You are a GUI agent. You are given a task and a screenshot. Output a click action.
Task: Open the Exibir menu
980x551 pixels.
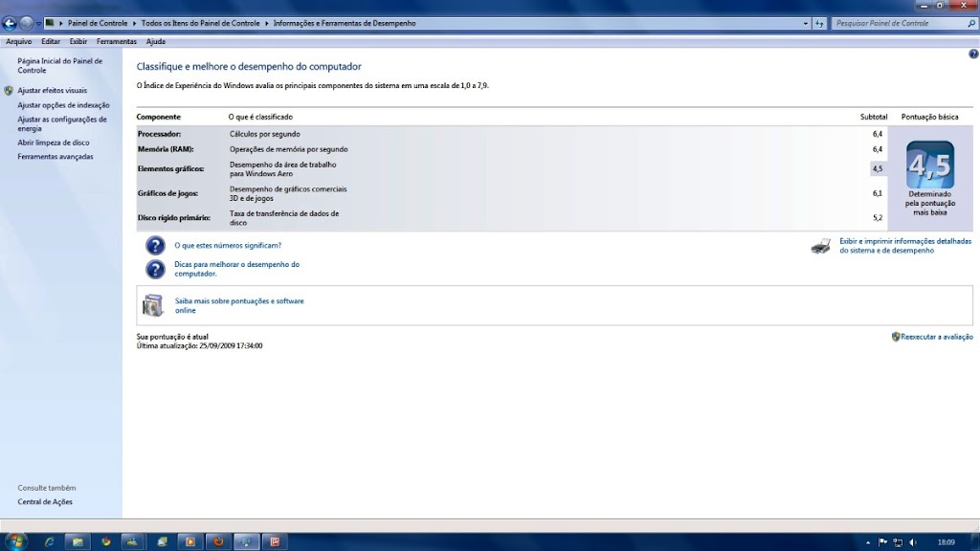coord(78,41)
